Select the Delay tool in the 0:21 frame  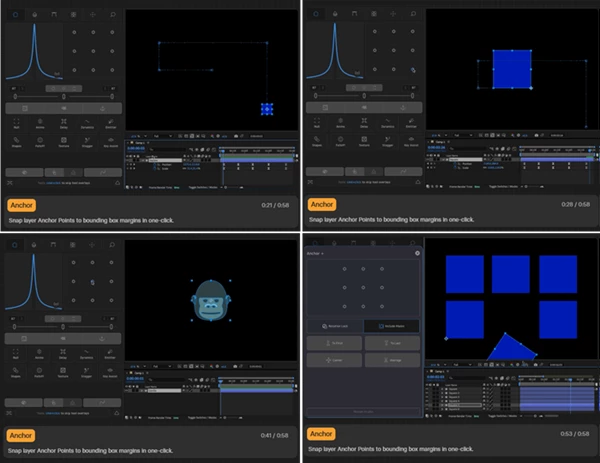pyautogui.click(x=64, y=123)
